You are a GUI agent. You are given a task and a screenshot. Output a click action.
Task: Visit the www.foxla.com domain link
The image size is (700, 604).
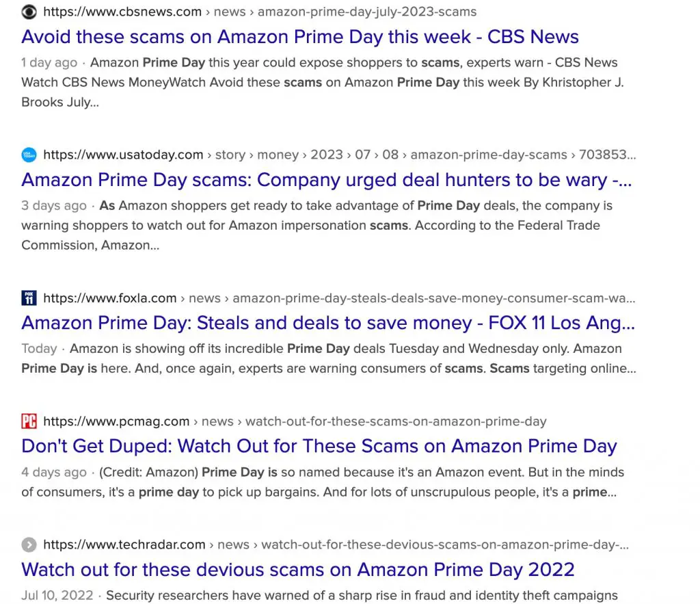point(109,298)
